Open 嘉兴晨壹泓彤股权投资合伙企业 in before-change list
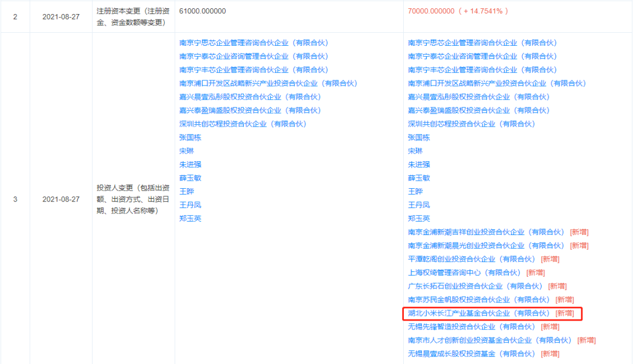This screenshot has height=364, width=633. (x=250, y=97)
